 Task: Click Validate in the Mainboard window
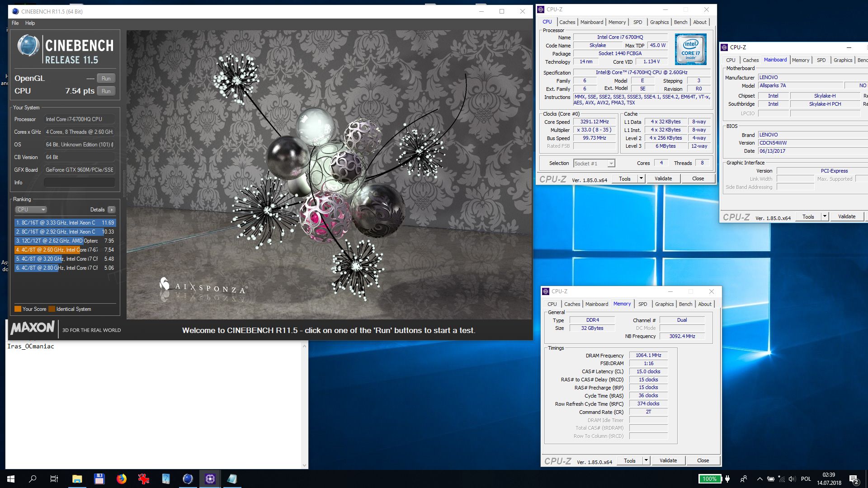(x=847, y=217)
